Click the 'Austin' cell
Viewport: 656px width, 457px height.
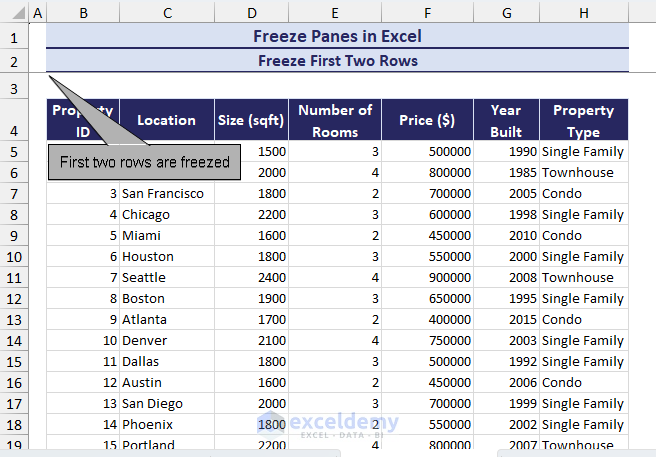coord(167,383)
